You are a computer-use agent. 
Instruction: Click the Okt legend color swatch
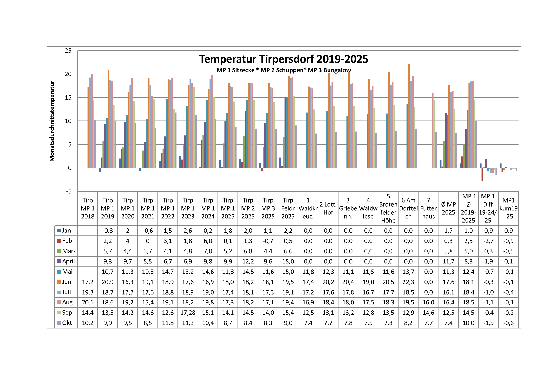pos(59,323)
